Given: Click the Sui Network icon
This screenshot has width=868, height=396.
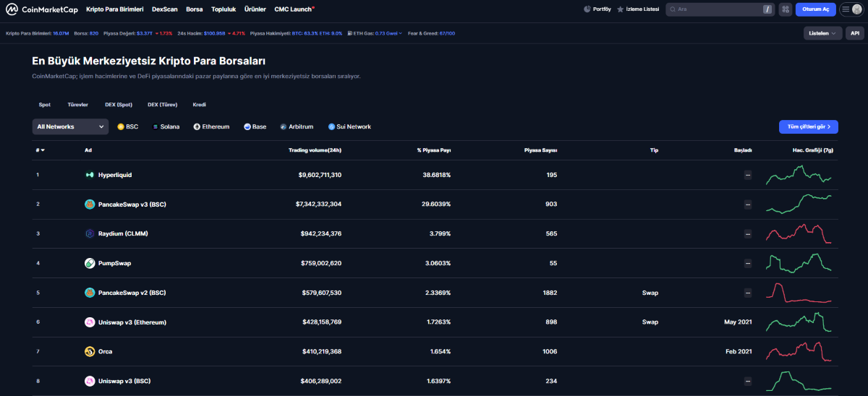Looking at the screenshot, I should click(331, 126).
